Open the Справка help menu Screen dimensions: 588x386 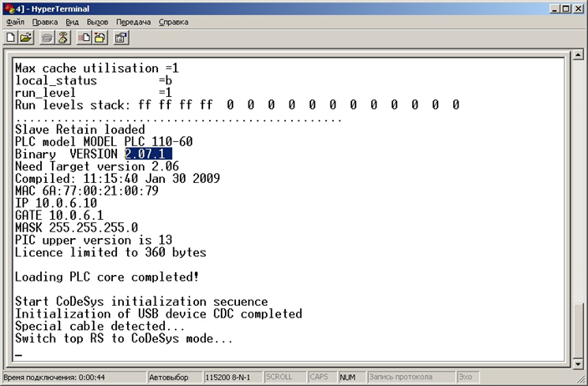pyautogui.click(x=173, y=21)
